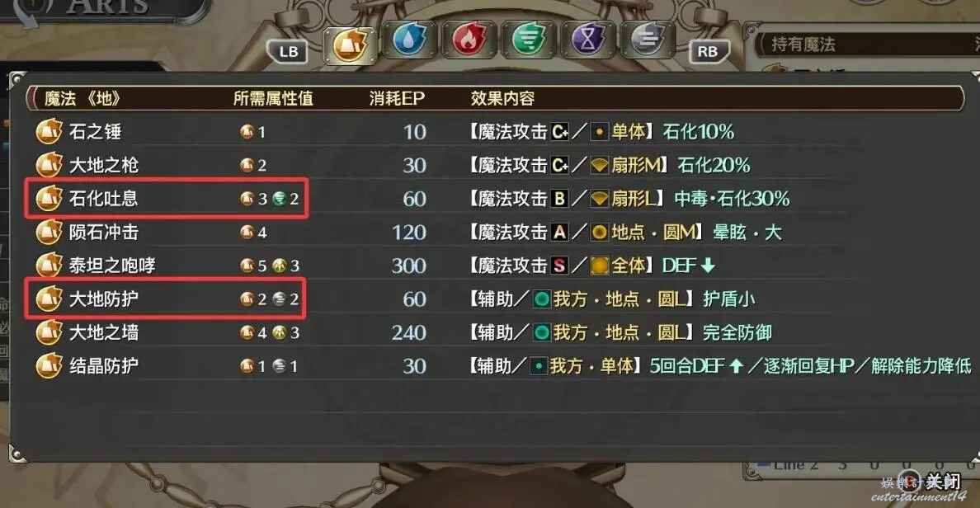Viewport: 980px width, 508px height.
Task: Select the highlighted 大地防护 spell
Action: [x=167, y=299]
